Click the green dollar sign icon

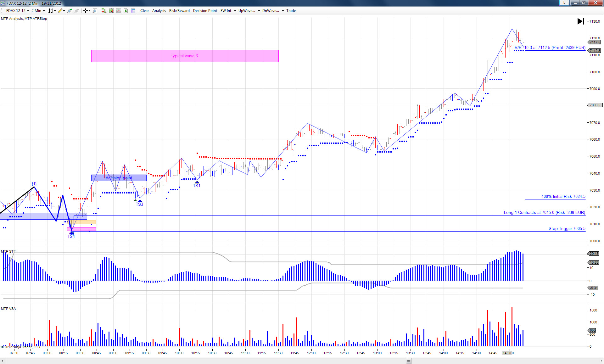click(126, 11)
